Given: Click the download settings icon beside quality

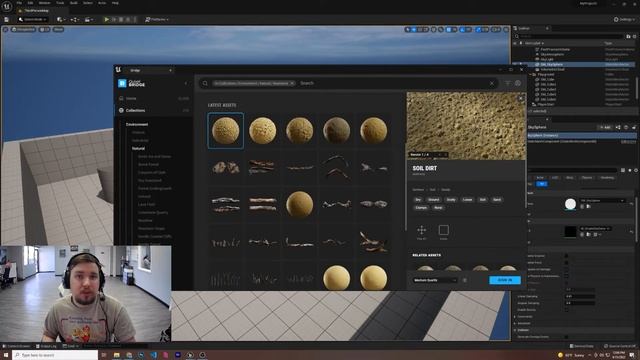Looking at the screenshot, I should [x=464, y=280].
